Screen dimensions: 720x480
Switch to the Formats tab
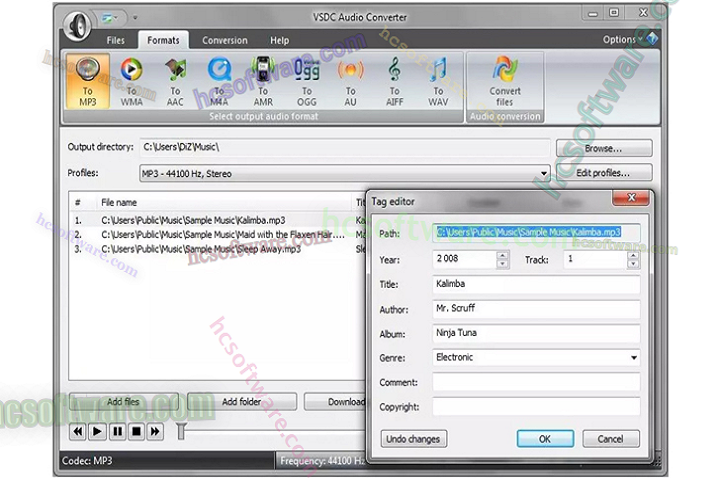(x=163, y=40)
